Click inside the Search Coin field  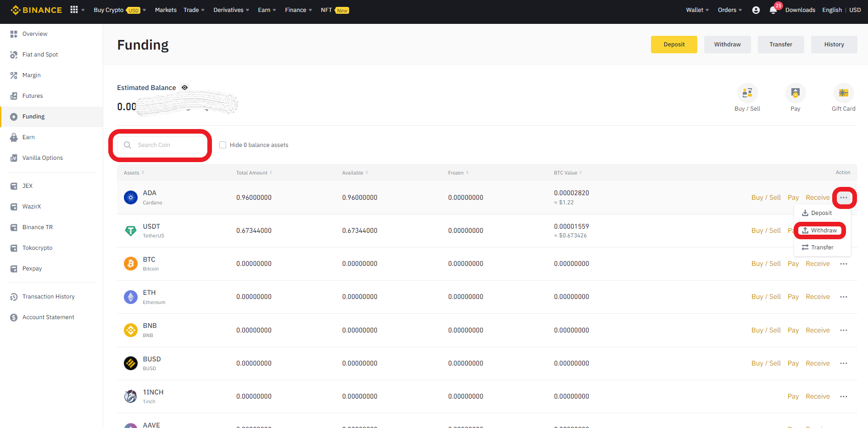point(161,145)
